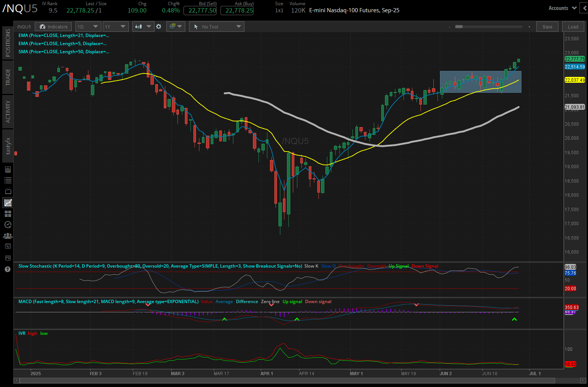Switch to the ACTIVITY side tab
Screen dimensions: 588x387
(x=8, y=111)
